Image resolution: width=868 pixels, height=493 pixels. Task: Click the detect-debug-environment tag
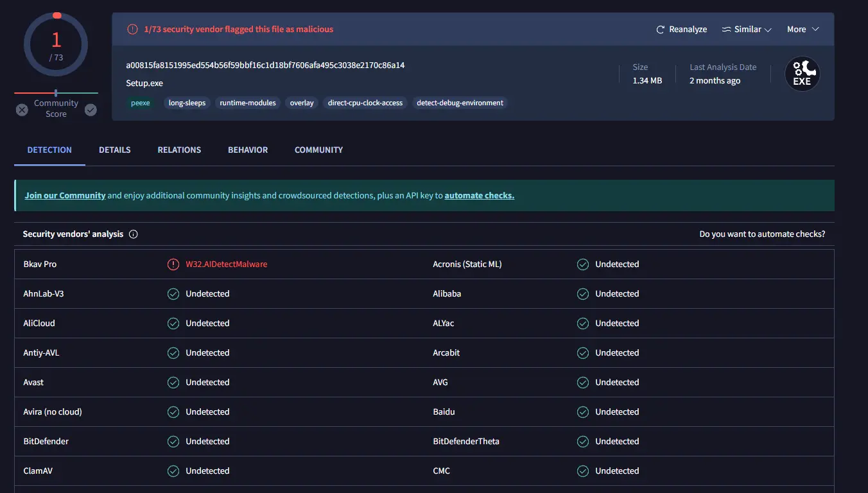click(460, 103)
